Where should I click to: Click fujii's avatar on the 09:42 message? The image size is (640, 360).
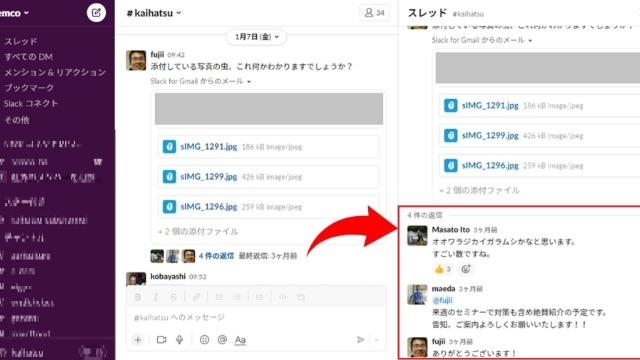(x=136, y=60)
